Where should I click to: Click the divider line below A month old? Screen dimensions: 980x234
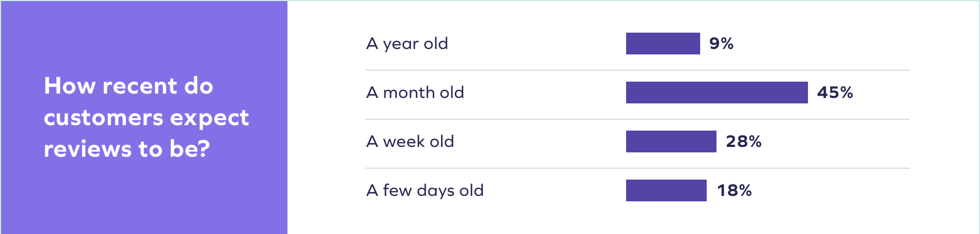[637, 119]
